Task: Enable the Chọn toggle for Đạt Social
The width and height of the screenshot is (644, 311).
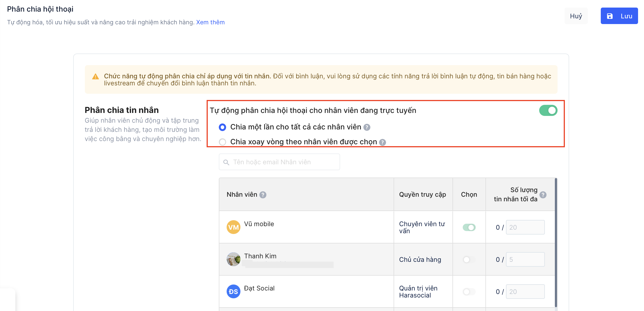Action: [x=469, y=292]
